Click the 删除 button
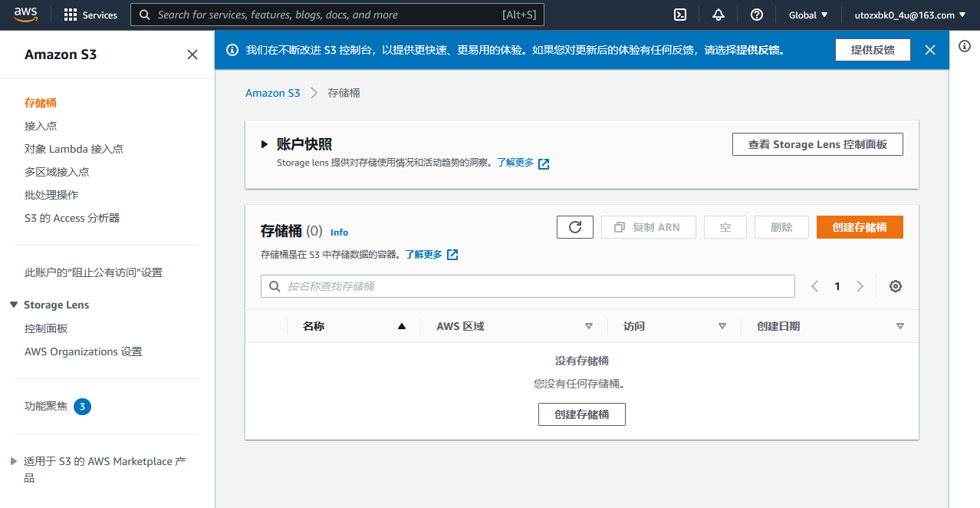The width and height of the screenshot is (980, 508). (x=781, y=227)
